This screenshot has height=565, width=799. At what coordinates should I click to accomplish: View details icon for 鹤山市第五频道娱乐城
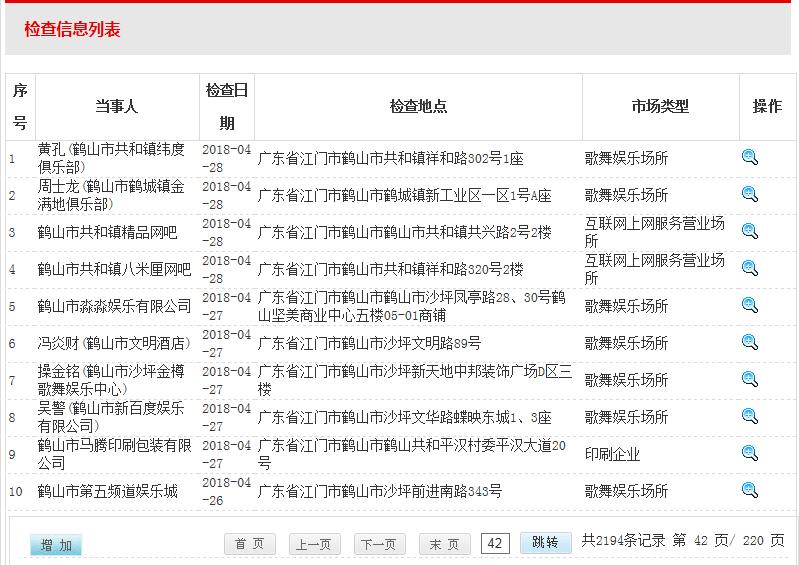(749, 490)
